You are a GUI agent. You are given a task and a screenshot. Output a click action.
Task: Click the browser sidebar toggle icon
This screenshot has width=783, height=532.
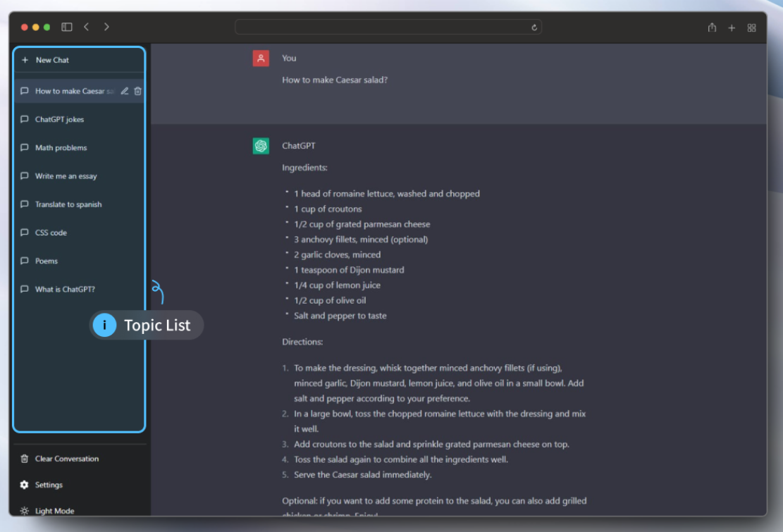click(x=67, y=27)
